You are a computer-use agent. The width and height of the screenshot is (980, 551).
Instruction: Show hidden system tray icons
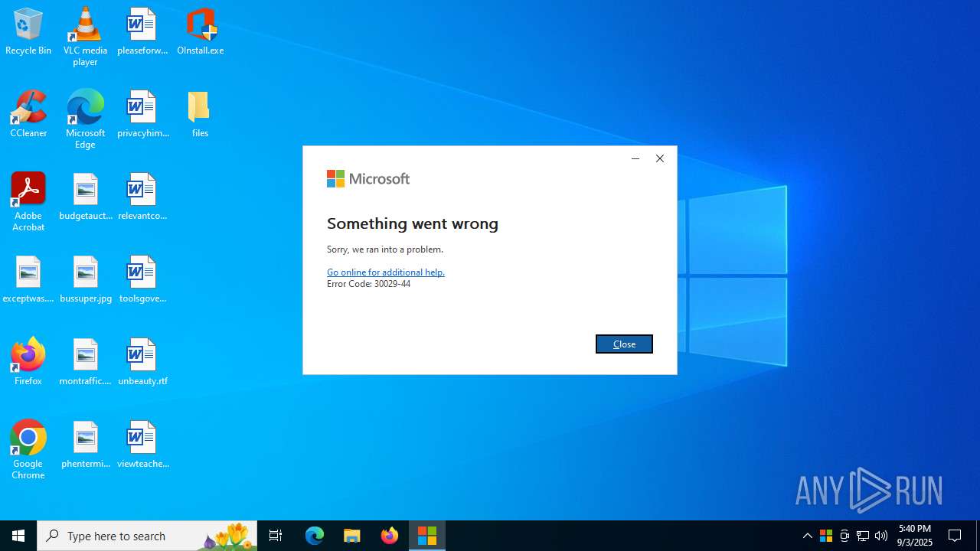[x=808, y=536]
